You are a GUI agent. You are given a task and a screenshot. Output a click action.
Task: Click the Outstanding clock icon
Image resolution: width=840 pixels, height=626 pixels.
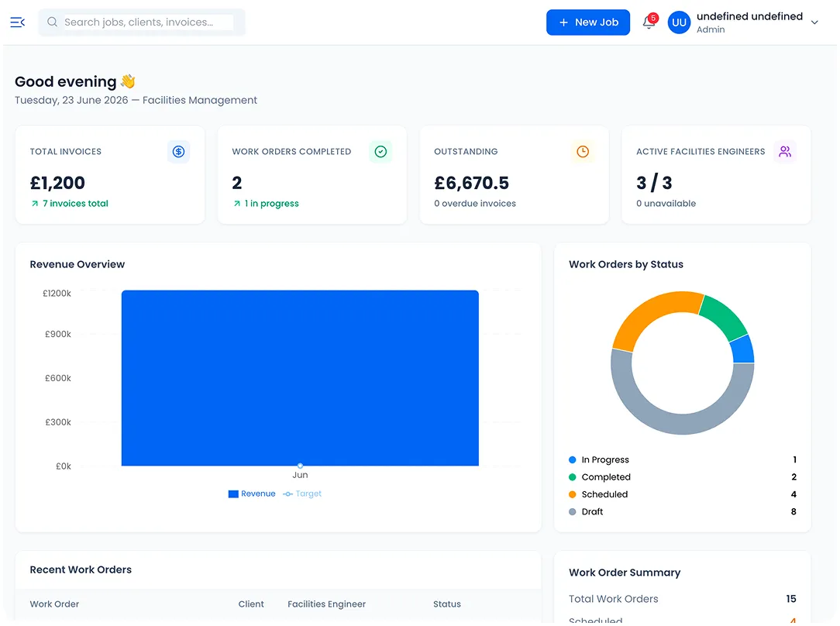(583, 152)
